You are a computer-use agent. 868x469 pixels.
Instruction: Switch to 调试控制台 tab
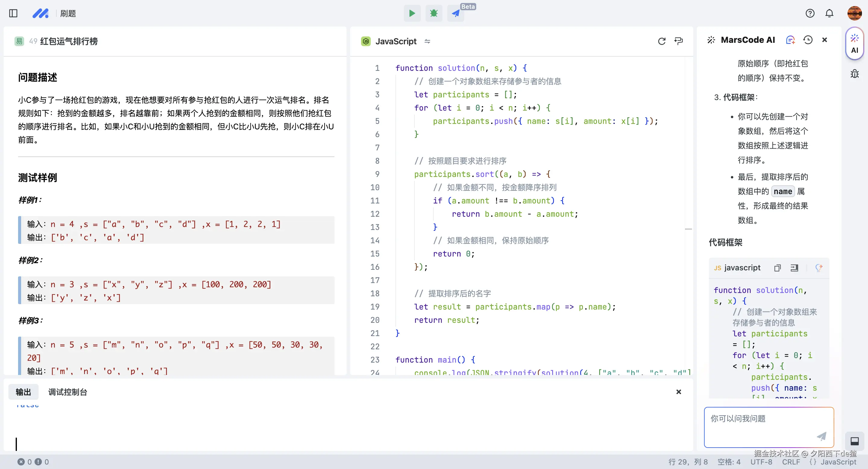coord(68,392)
